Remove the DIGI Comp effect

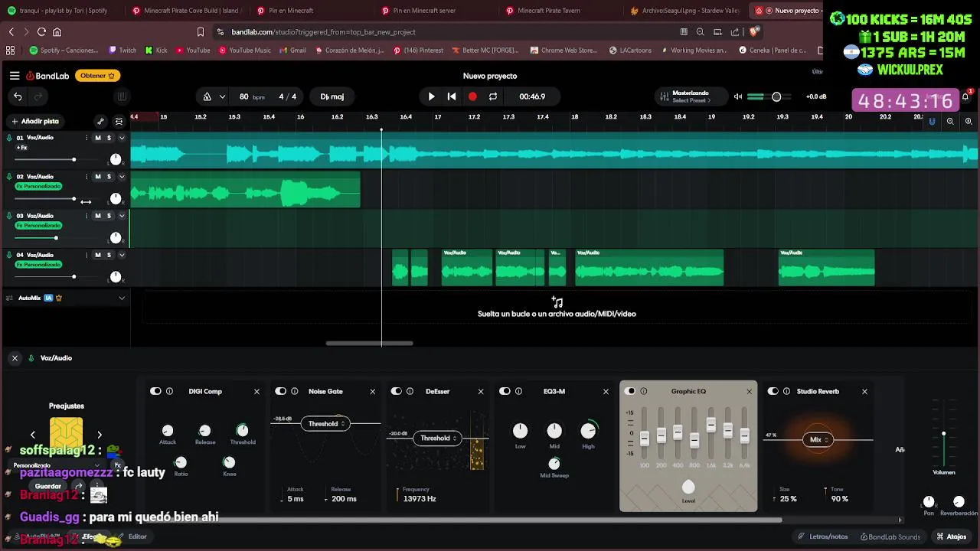click(256, 391)
